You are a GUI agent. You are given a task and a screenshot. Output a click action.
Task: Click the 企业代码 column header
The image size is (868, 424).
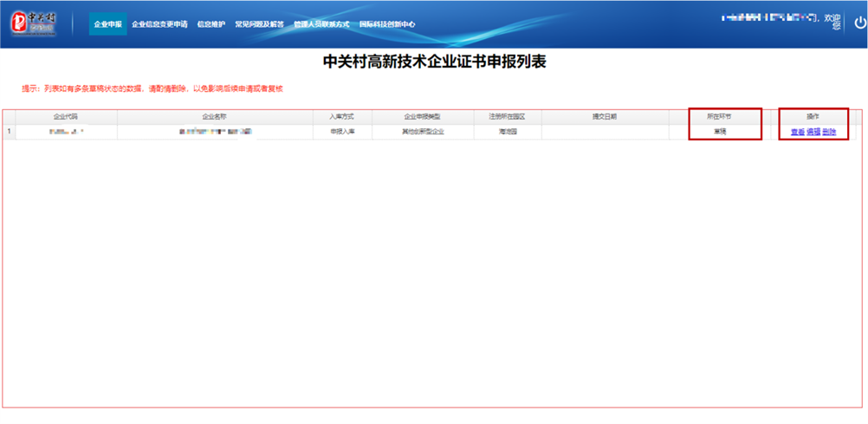(66, 117)
